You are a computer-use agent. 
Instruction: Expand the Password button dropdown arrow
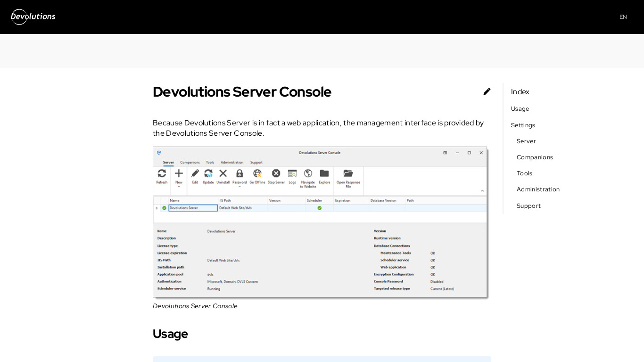pos(239,187)
